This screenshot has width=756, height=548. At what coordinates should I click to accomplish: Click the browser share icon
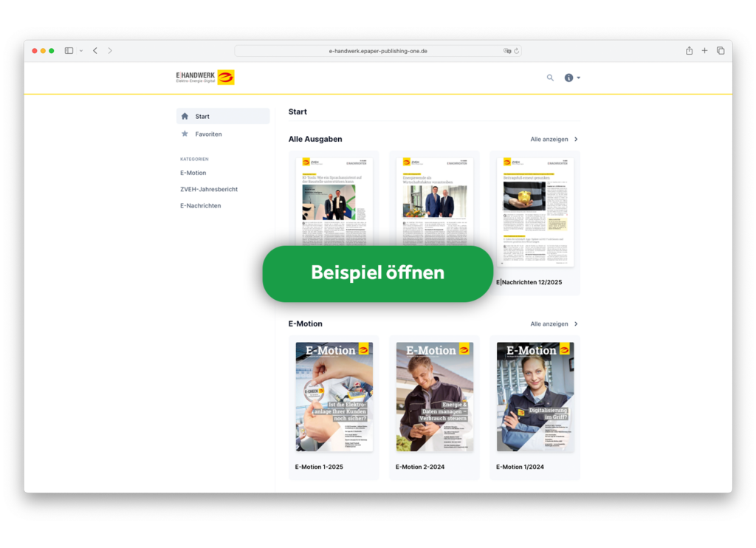click(x=689, y=51)
